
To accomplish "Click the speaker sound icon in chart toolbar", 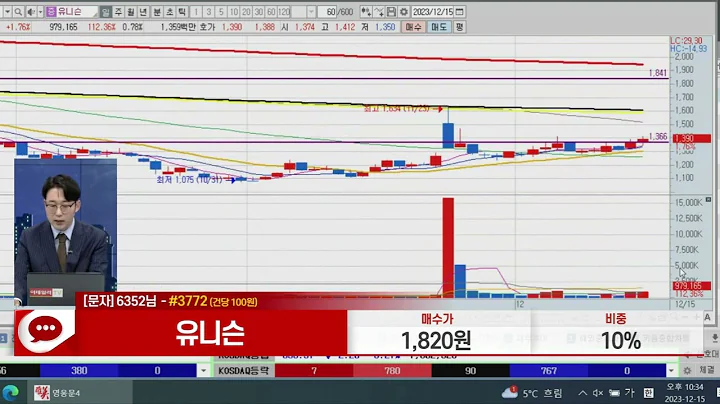I will pos(31,11).
